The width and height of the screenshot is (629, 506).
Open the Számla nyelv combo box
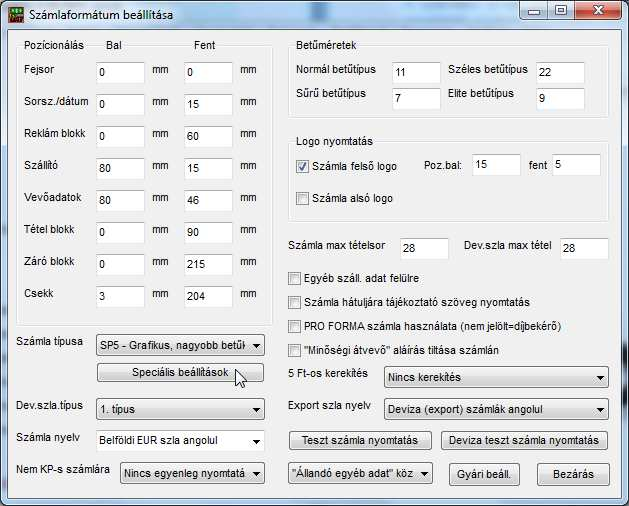pos(180,441)
